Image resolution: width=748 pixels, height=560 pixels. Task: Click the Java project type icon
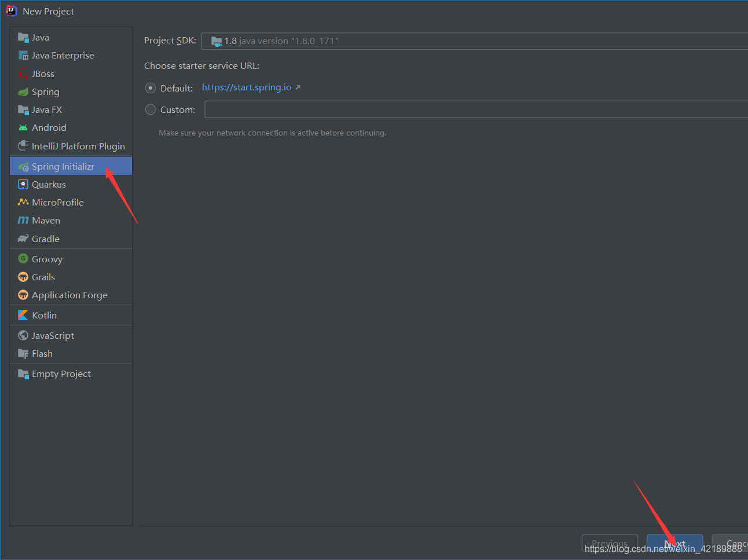(23, 38)
